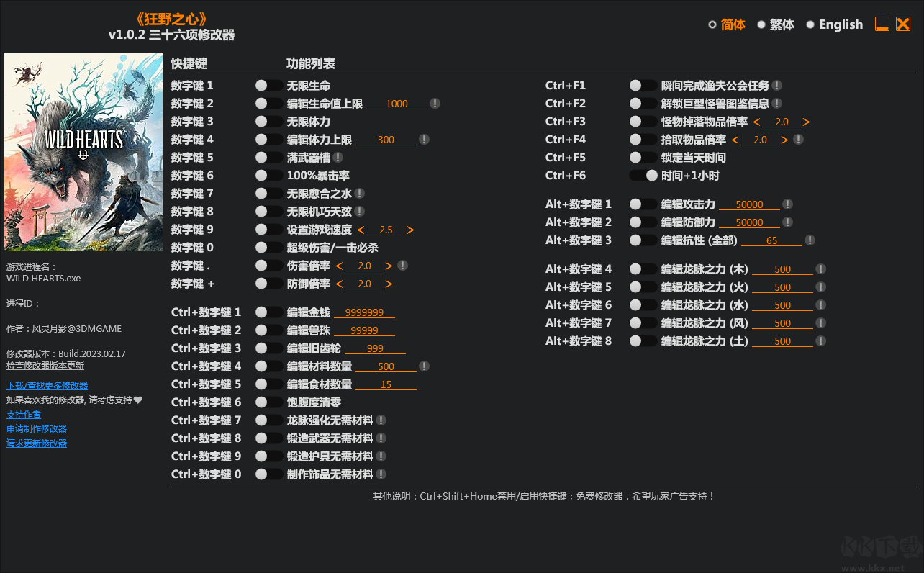Close the trainer window
The height and width of the screenshot is (573, 924).
pyautogui.click(x=903, y=24)
